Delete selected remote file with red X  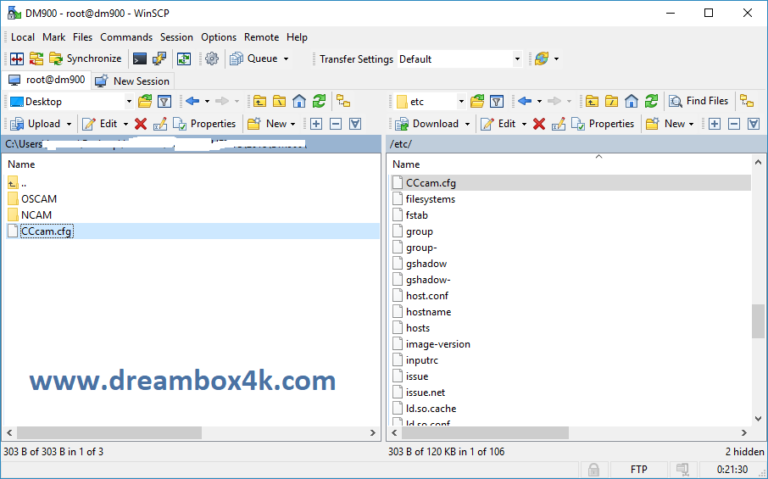(x=539, y=124)
